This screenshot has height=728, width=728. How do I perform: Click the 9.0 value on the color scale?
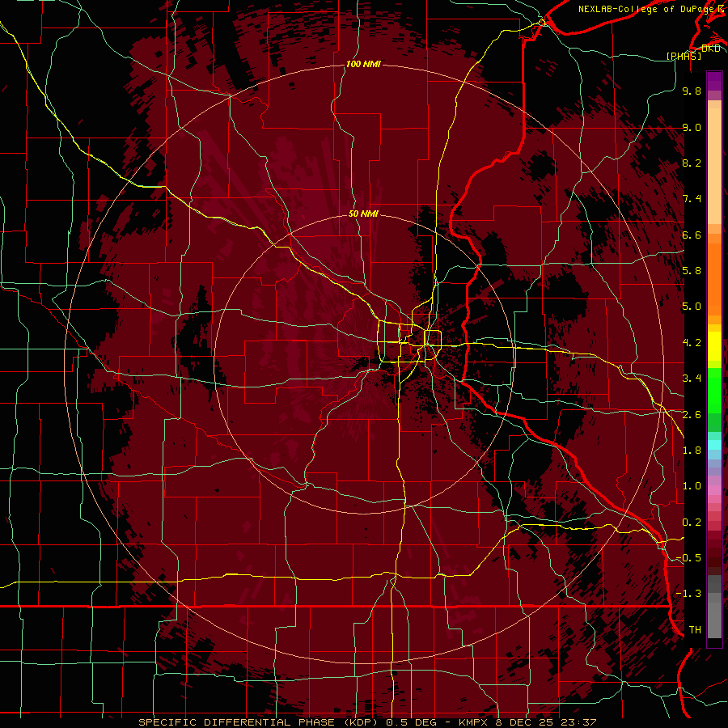(x=692, y=127)
